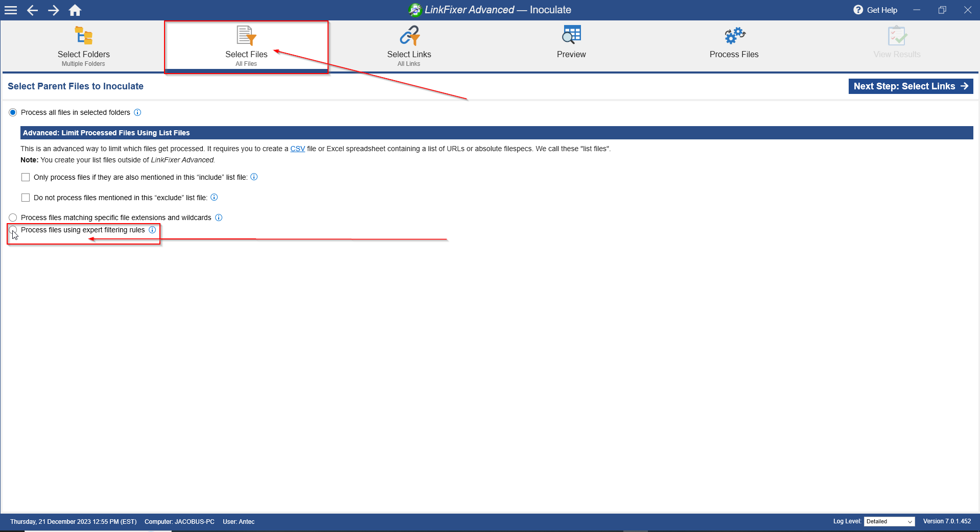Close the LinkFixer Advanced window
This screenshot has width=980, height=532.
(x=967, y=10)
